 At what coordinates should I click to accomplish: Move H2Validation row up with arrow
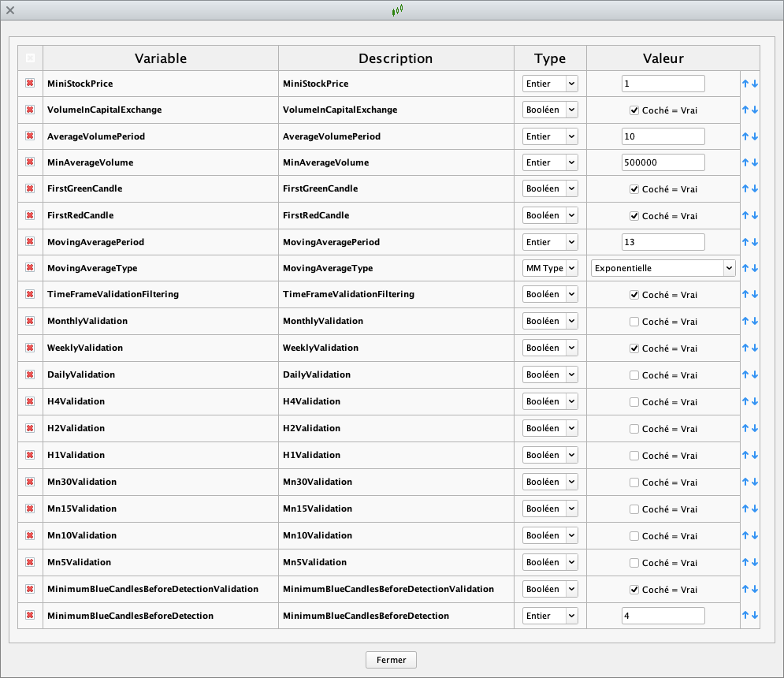pyautogui.click(x=745, y=429)
